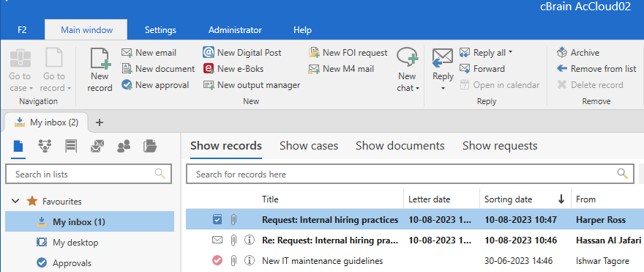Open the Help ribbon tab
644x272 pixels.
click(302, 30)
